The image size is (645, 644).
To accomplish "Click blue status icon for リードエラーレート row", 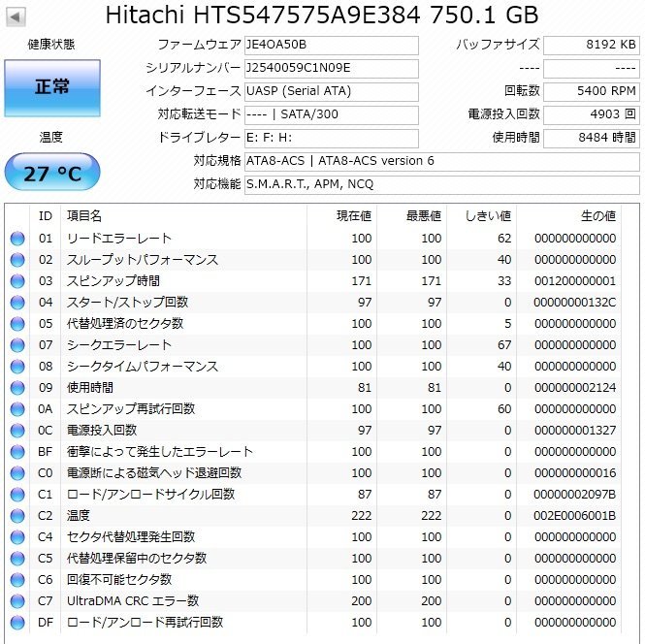I will click(x=17, y=239).
